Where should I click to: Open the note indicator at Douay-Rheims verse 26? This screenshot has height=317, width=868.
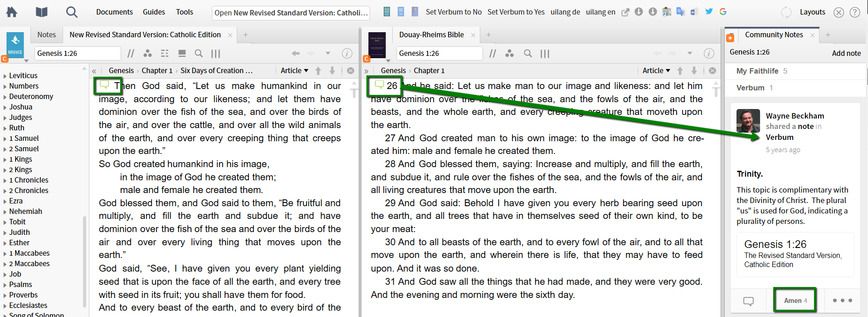[x=380, y=85]
